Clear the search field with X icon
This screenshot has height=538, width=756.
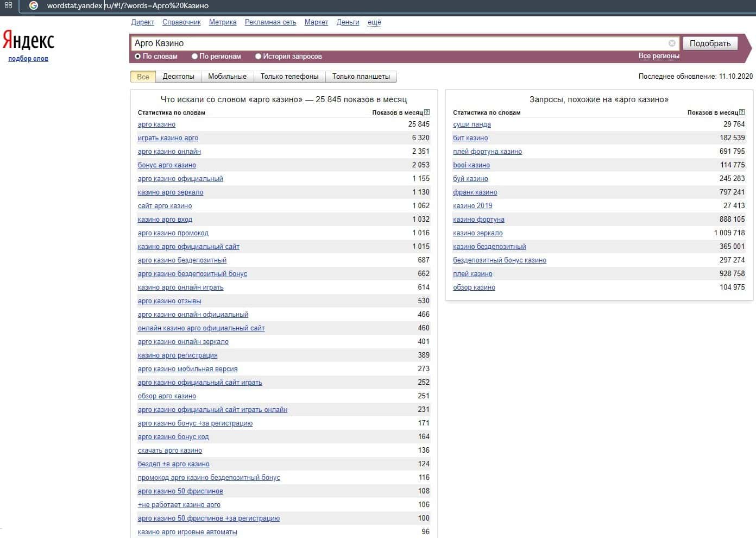(x=672, y=43)
